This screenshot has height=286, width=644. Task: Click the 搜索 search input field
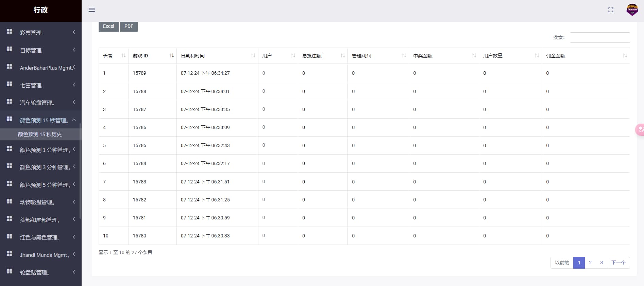point(599,38)
